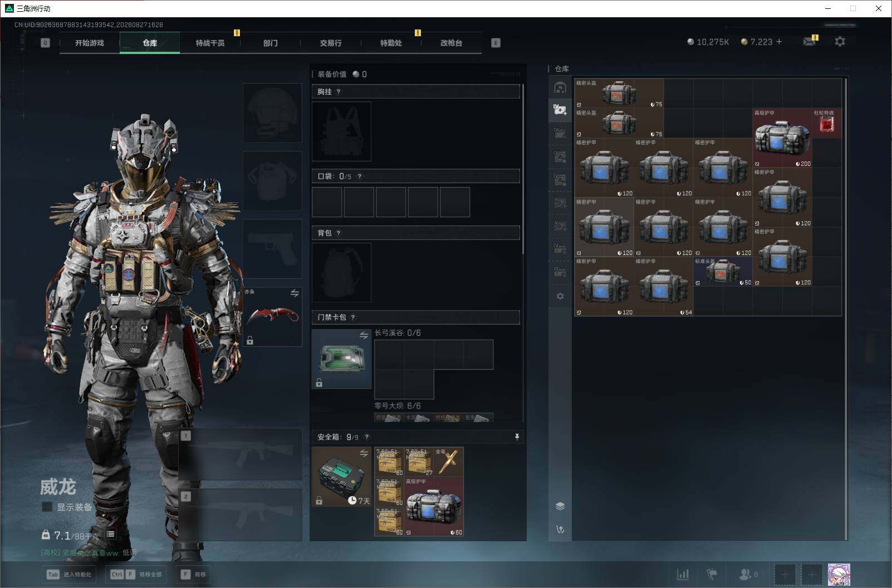Screen dimensions: 892x588
Task: Toggle the 显示装备 checkbox
Action: (47, 507)
